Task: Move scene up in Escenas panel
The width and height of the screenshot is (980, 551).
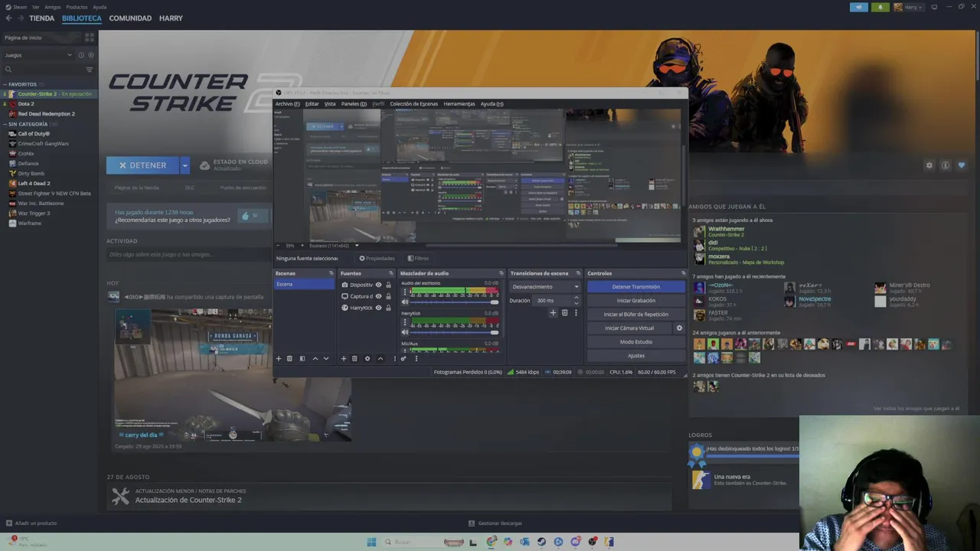Action: point(315,358)
